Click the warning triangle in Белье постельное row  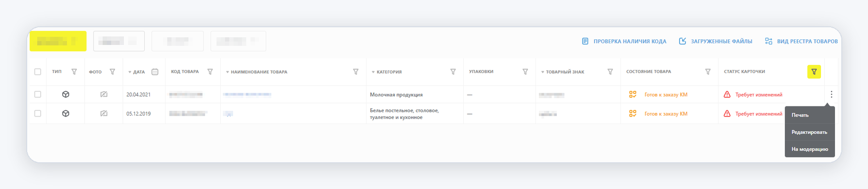click(727, 113)
